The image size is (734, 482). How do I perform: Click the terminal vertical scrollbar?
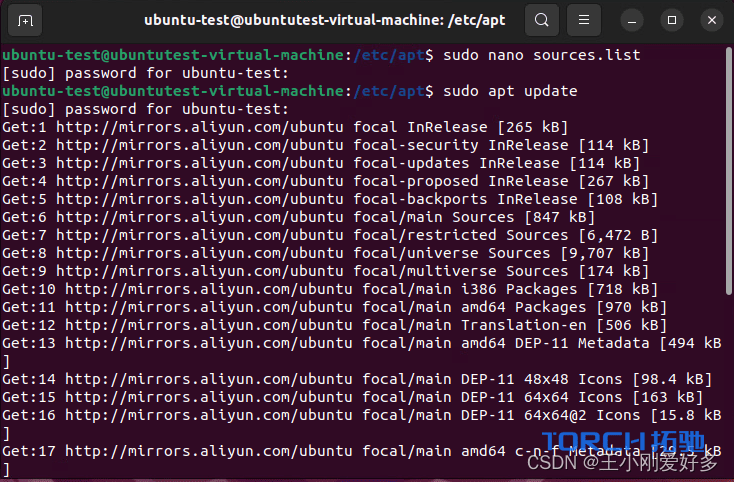tap(728, 171)
